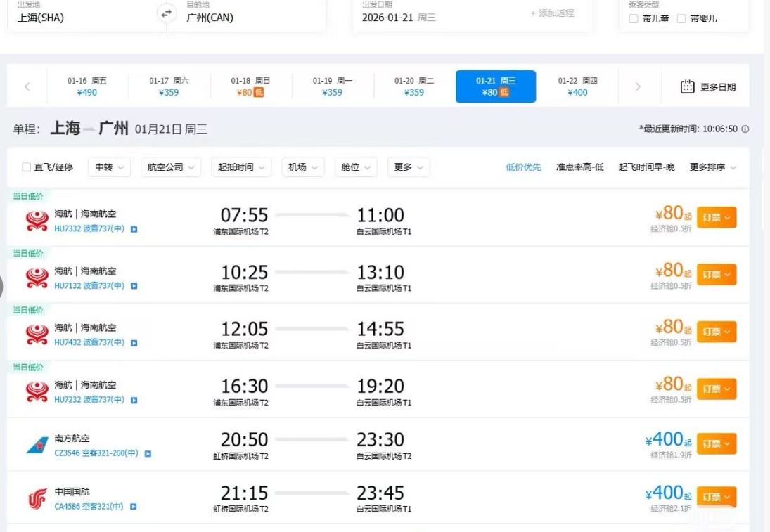This screenshot has width=770, height=532.
Task: Click the 订票 button for the 07:55 flight
Action: pyautogui.click(x=717, y=217)
